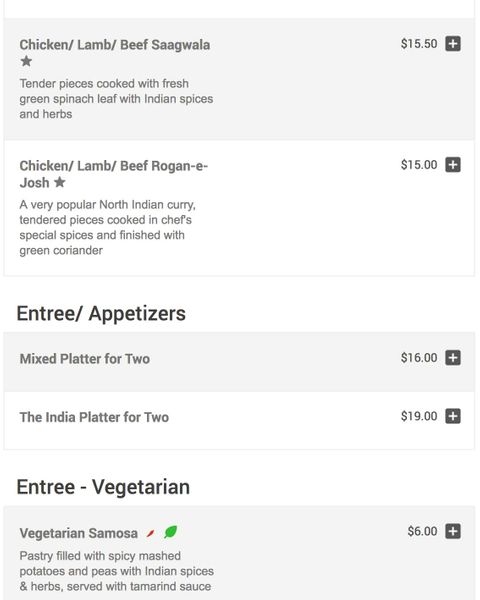Viewport: 480px width, 600px height.
Task: Select The India Platter for Two title
Action: 94,417
